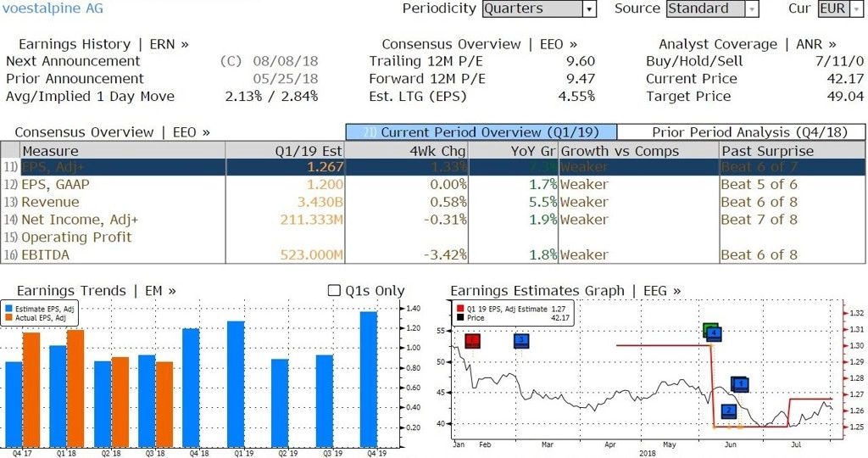The height and width of the screenshot is (458, 868).
Task: Click the voestalpine AG company name
Action: [x=53, y=8]
